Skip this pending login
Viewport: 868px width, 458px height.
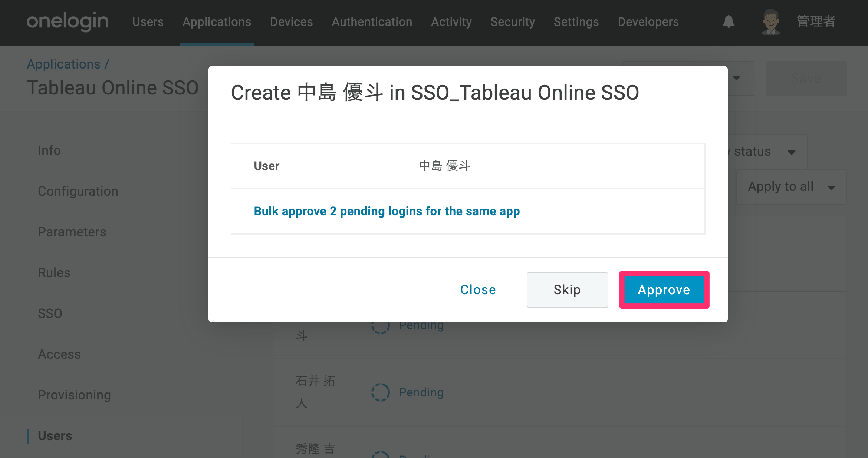[567, 290]
